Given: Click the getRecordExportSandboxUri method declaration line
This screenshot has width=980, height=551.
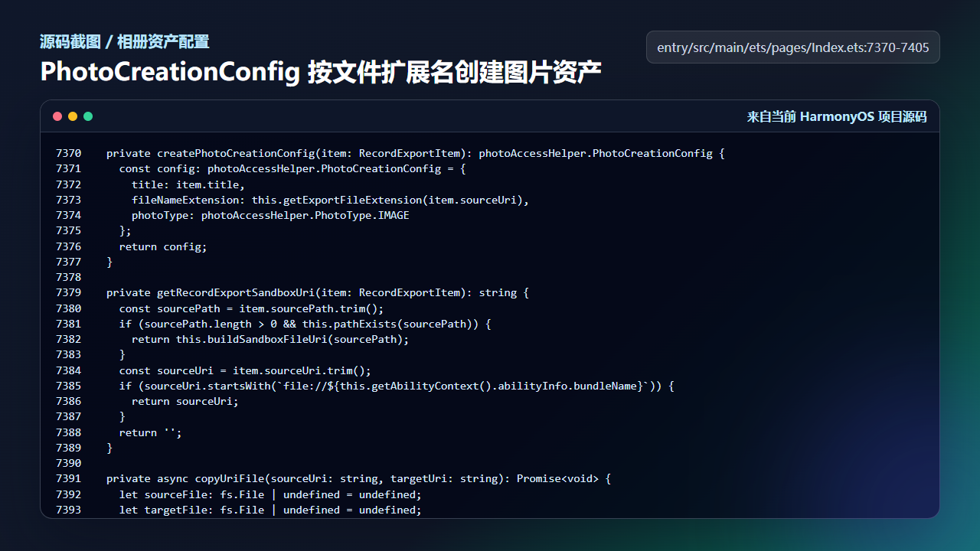Looking at the screenshot, I should (318, 293).
